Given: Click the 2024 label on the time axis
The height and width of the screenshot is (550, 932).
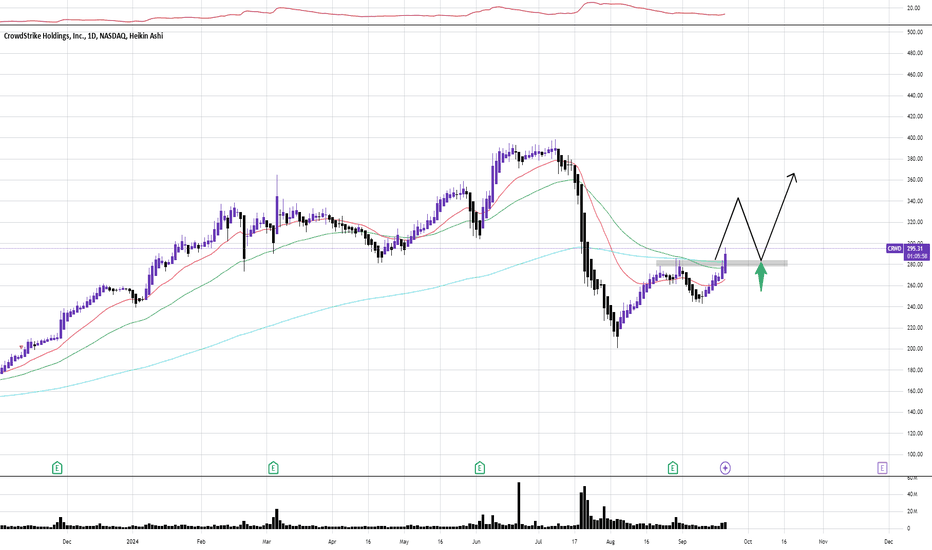Looking at the screenshot, I should [133, 542].
